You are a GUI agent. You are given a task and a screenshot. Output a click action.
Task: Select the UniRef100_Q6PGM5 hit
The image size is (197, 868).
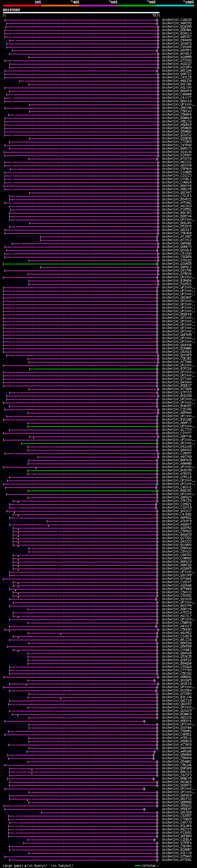176,335
